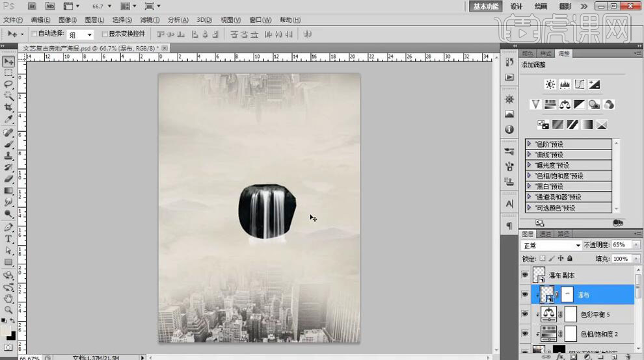Select the Rectangular Marquee tool

8,73
